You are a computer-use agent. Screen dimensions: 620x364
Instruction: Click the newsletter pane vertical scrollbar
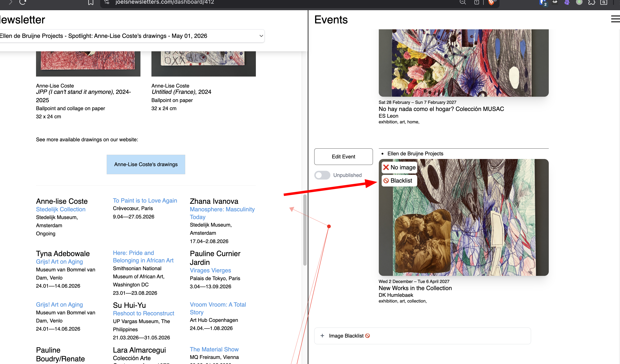pyautogui.click(x=305, y=230)
